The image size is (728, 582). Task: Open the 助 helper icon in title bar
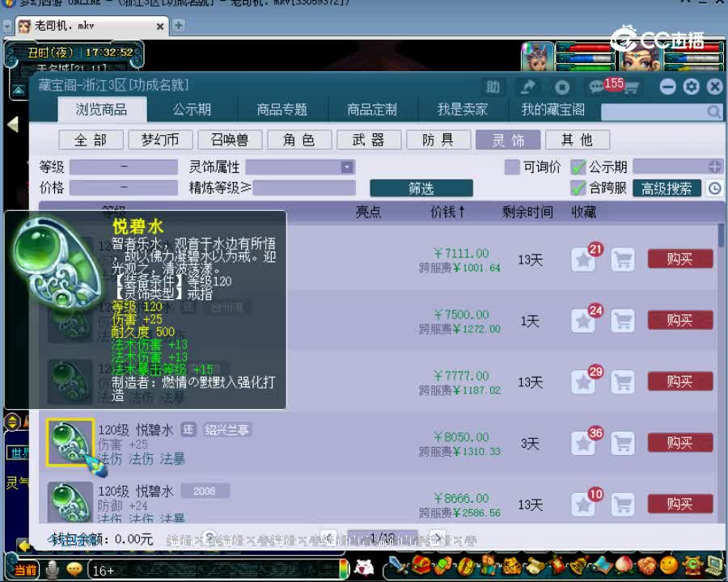pos(493,86)
